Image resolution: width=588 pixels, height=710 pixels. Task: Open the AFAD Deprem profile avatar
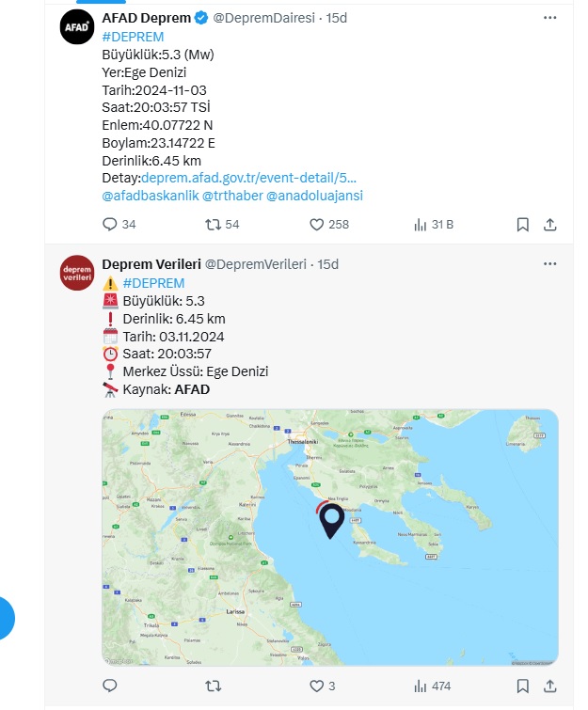coord(77,28)
